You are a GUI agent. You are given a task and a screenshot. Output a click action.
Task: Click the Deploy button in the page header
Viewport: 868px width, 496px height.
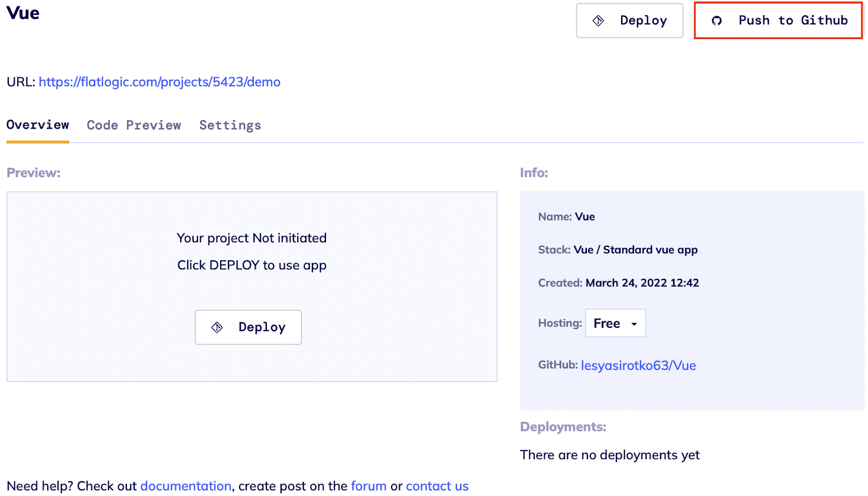[629, 21]
